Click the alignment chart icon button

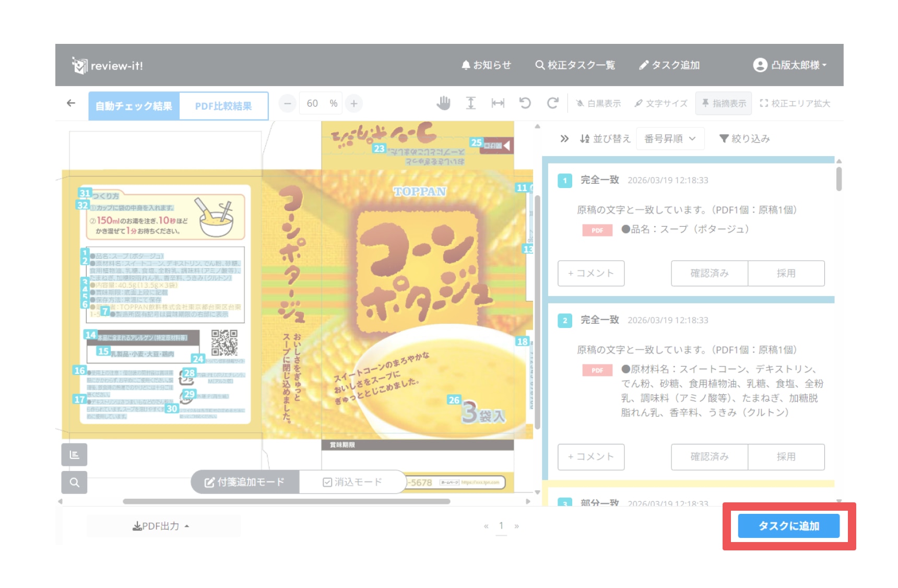[x=74, y=455]
